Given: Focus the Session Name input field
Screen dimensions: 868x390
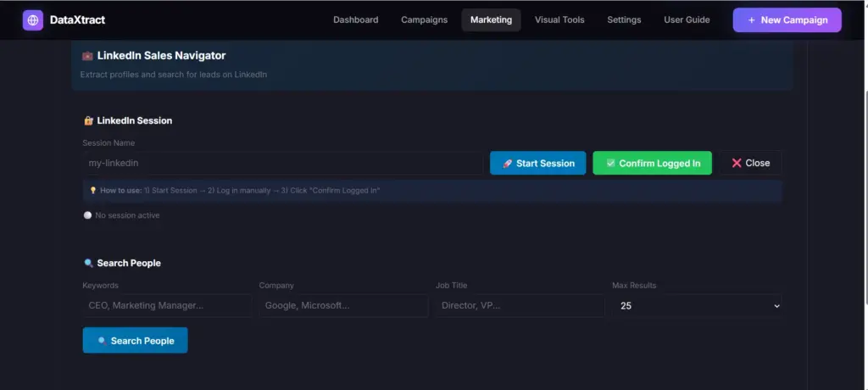Looking at the screenshot, I should pyautogui.click(x=283, y=164).
